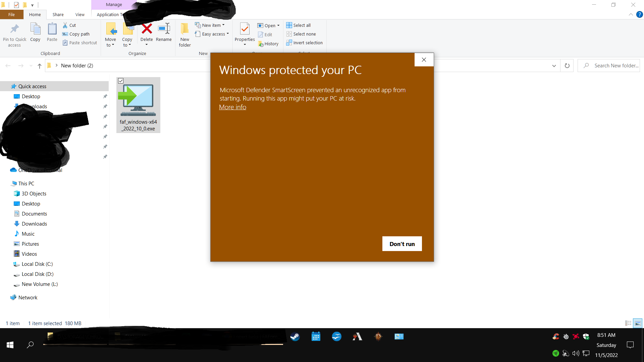Click Select all in the ribbon
644x362 pixels.
tap(299, 25)
